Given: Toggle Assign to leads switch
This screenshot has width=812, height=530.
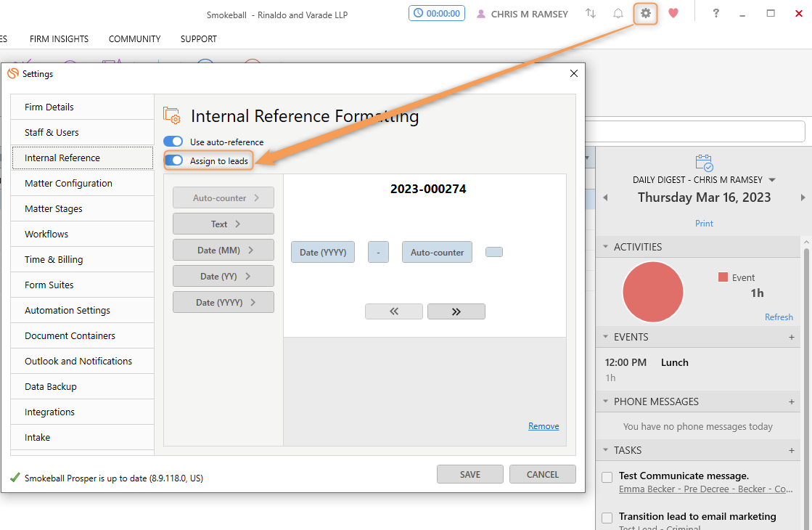Looking at the screenshot, I should pos(173,160).
